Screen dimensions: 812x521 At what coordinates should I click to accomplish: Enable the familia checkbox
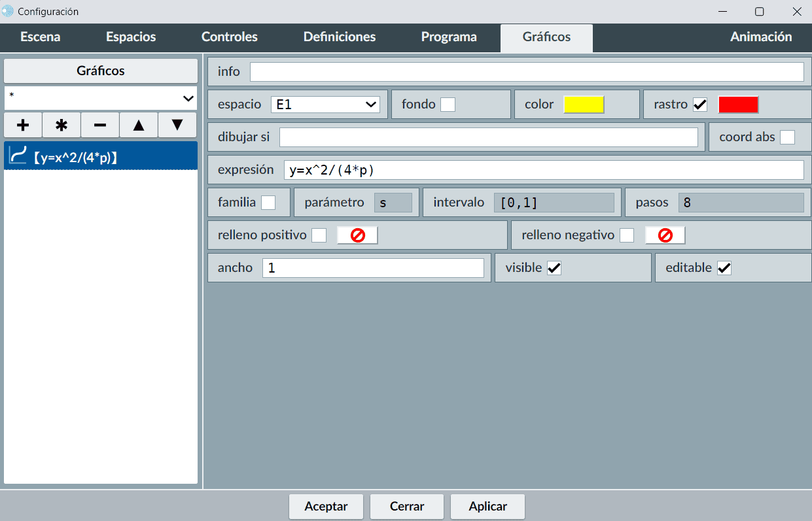pyautogui.click(x=268, y=203)
